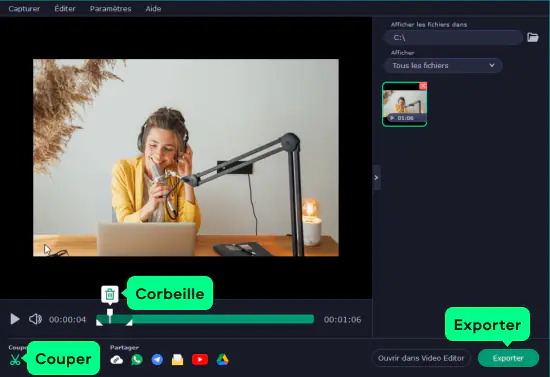Click the trash Corbeille icon
Image resolution: width=550 pixels, height=377 pixels.
coord(110,294)
